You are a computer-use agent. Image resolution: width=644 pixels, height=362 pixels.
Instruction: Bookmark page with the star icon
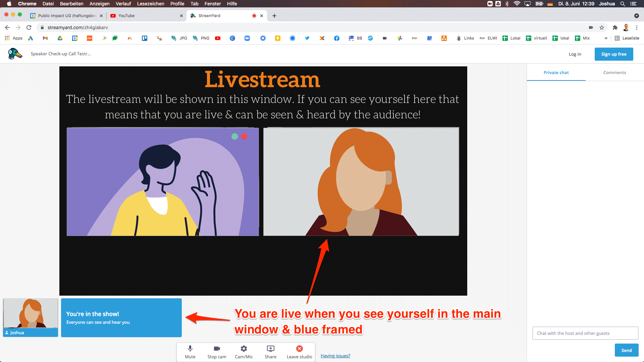click(602, 27)
